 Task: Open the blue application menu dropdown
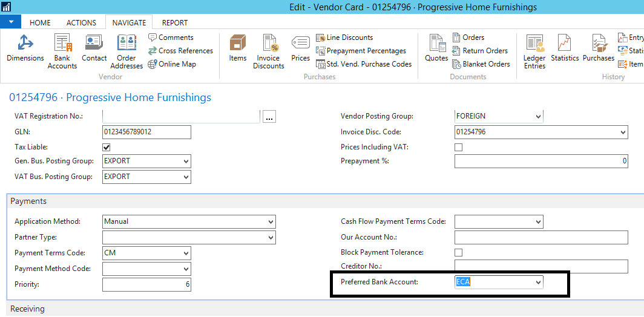click(11, 22)
